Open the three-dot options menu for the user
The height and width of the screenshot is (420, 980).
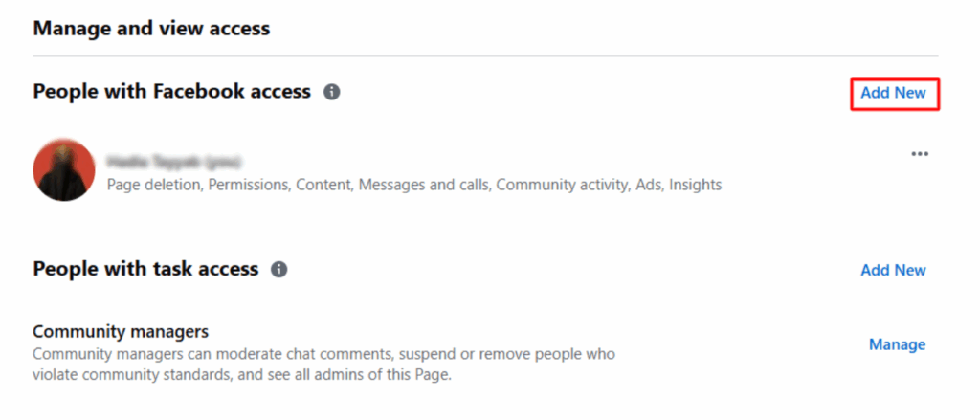(920, 154)
